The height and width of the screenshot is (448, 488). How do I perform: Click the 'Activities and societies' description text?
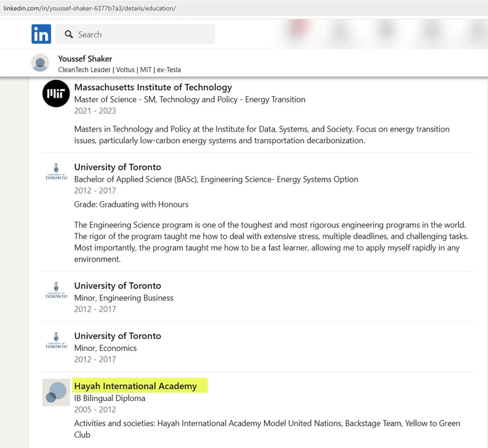[267, 429]
